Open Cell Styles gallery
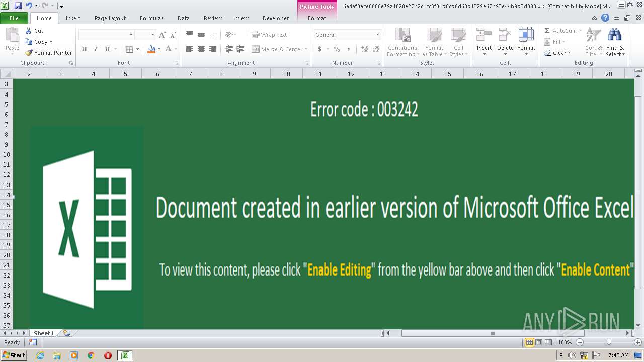Viewport: 644px width, 362px height. tap(458, 42)
